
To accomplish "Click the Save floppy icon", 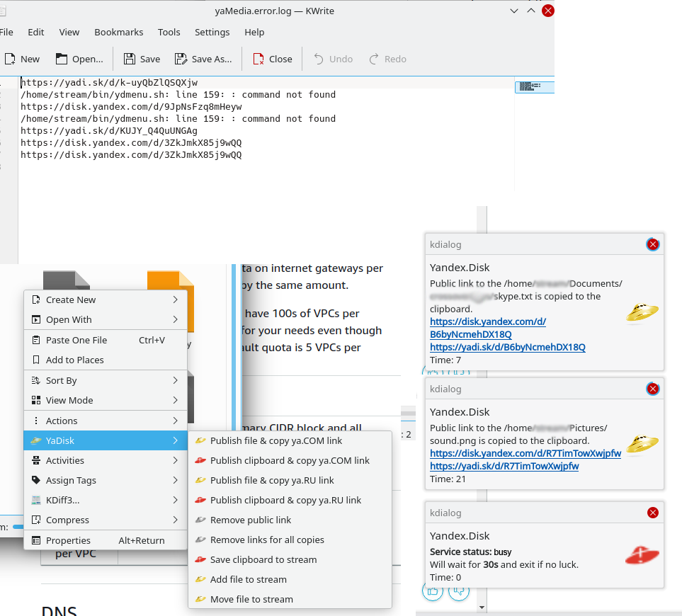I will pyautogui.click(x=129, y=59).
